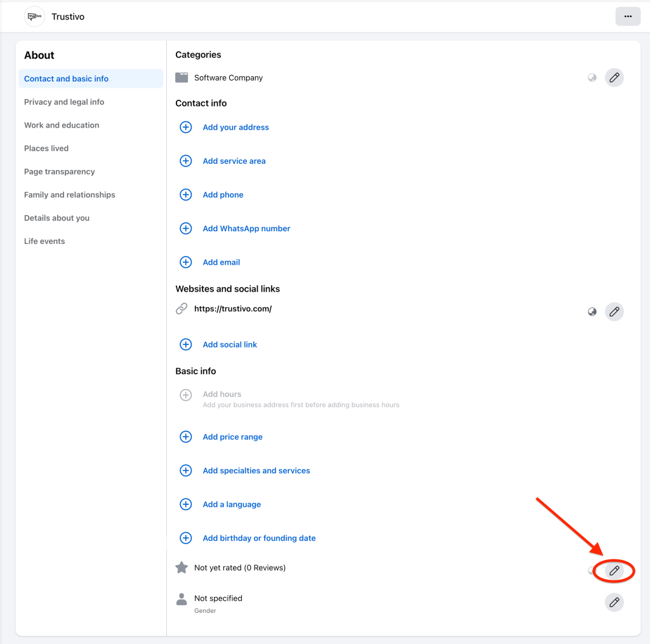Switch to Work and education section
This screenshot has width=650, height=644.
pos(62,125)
